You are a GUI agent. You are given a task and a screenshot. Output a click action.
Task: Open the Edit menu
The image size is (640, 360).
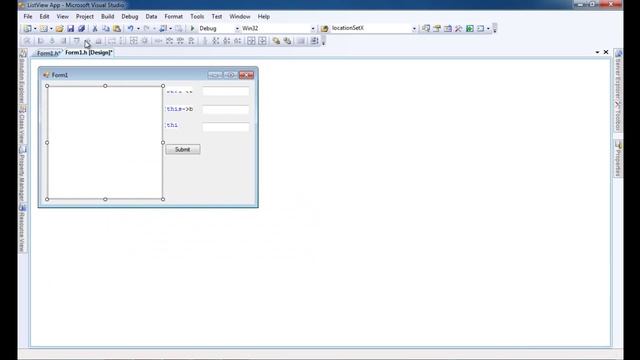click(x=44, y=16)
